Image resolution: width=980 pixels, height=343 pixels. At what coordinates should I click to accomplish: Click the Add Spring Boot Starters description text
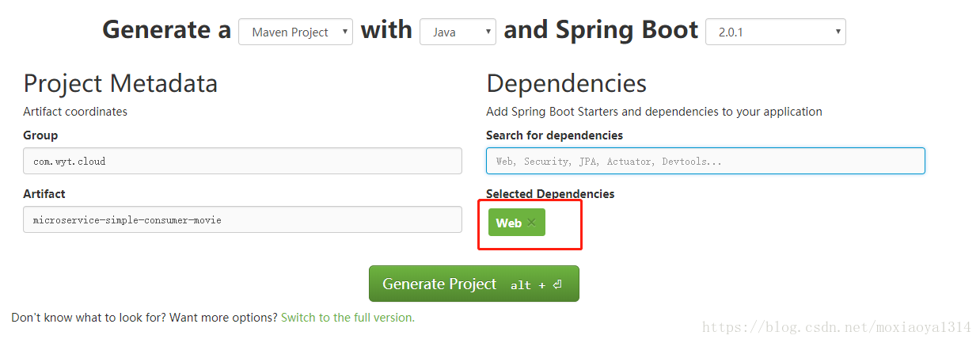654,112
